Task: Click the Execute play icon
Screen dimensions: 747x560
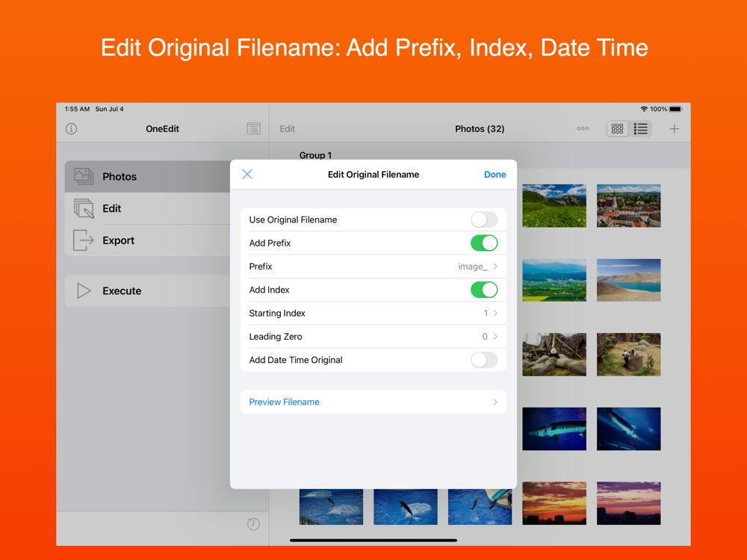Action: 84,290
